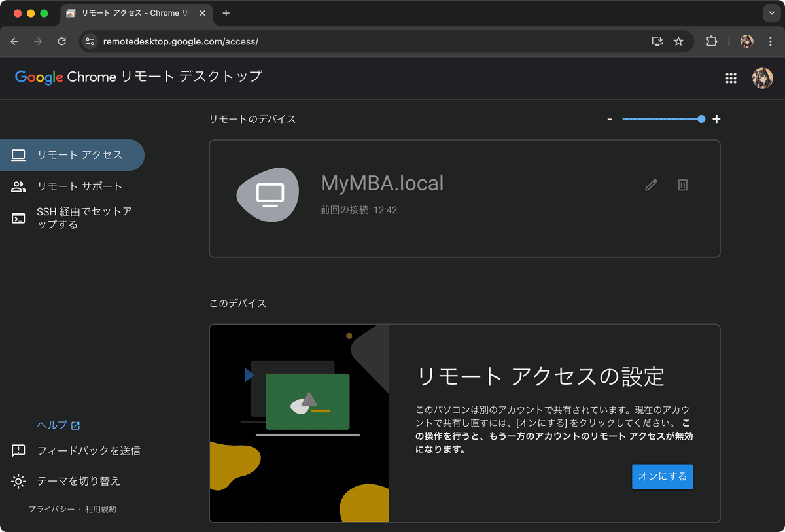The height and width of the screenshot is (532, 785).
Task: Click the リモート アクセスの設定 title
Action: (540, 376)
